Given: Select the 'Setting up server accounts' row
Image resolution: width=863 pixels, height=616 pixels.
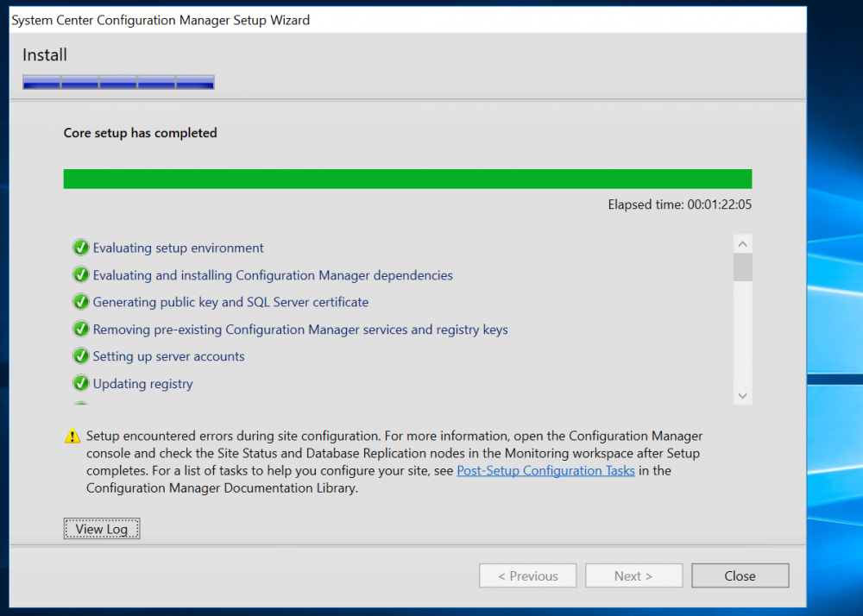Looking at the screenshot, I should 168,356.
